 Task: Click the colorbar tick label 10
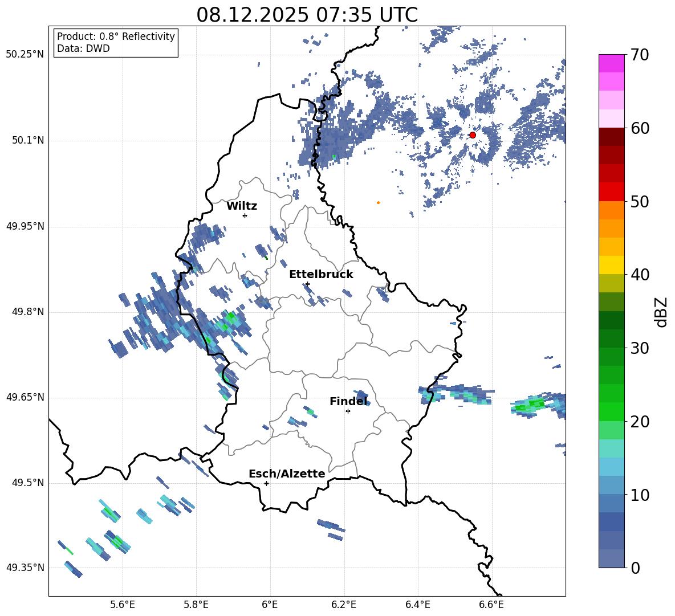640,495
